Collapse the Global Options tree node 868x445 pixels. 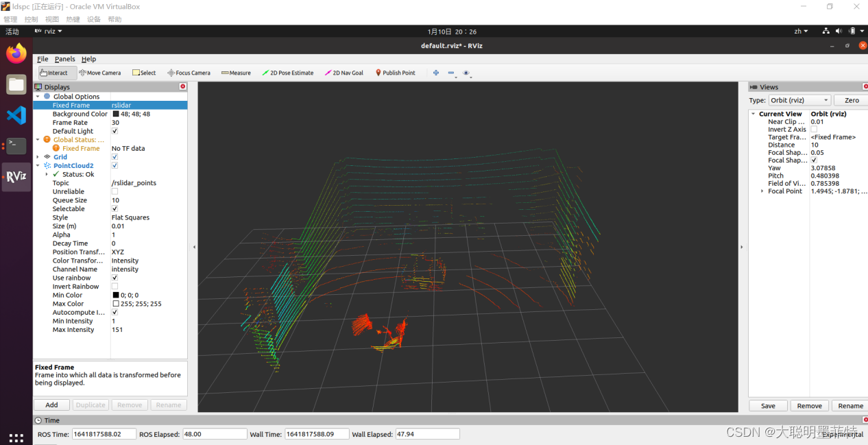pyautogui.click(x=38, y=97)
